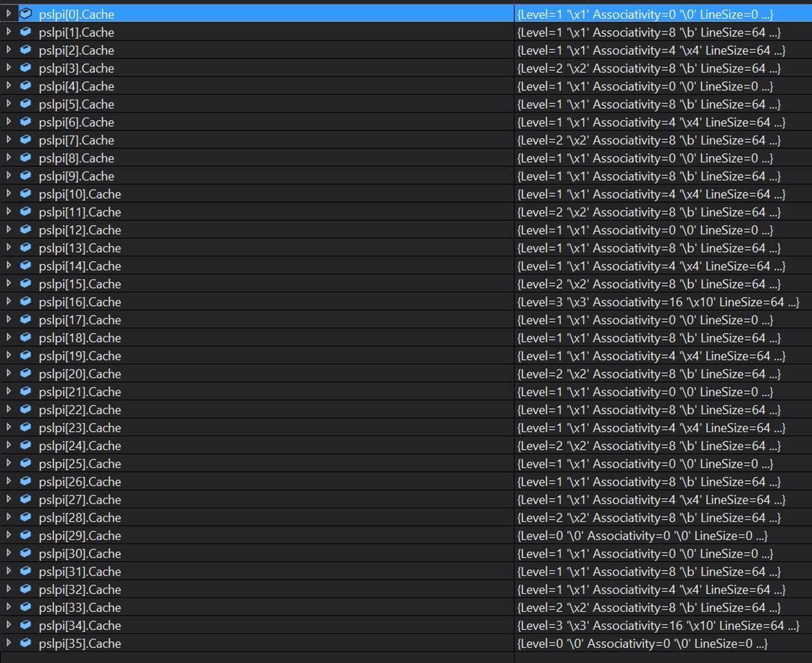This screenshot has width=812, height=663.
Task: Click the cube icon beside pslpi[34].Cache
Action: 26,626
